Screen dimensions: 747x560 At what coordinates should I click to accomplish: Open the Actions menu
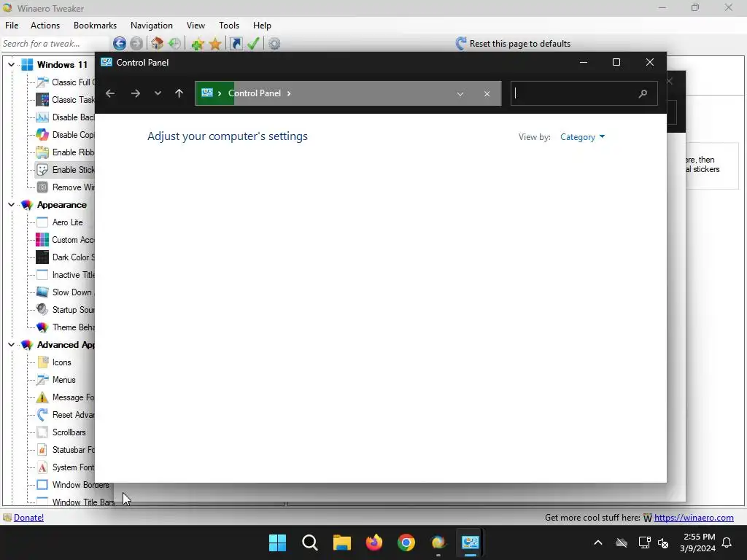pyautogui.click(x=45, y=26)
